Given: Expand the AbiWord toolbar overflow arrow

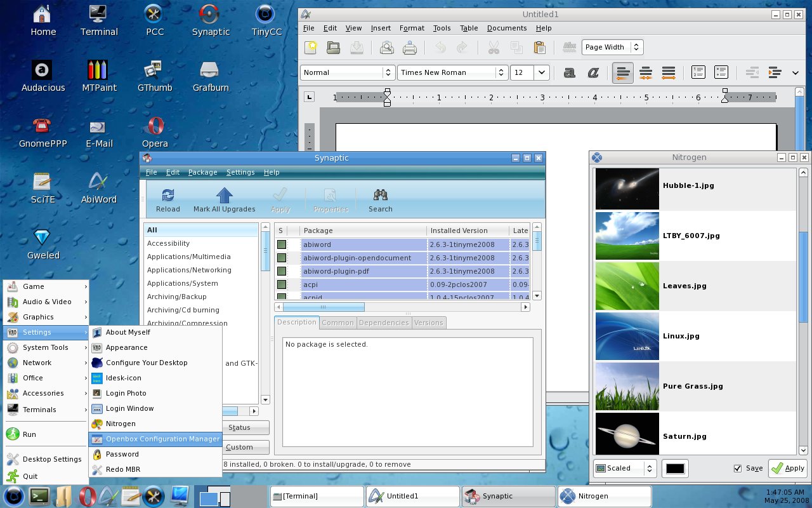Looking at the screenshot, I should 796,73.
